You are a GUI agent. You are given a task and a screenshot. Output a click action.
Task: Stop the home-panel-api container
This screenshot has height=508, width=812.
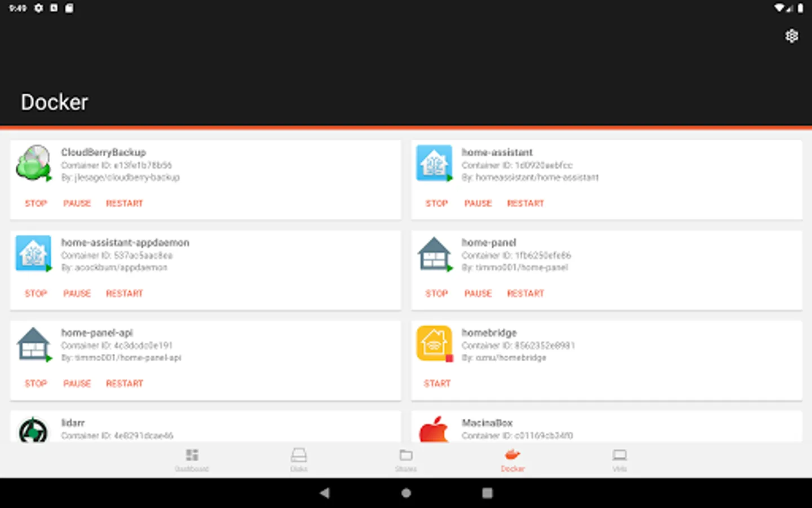36,383
